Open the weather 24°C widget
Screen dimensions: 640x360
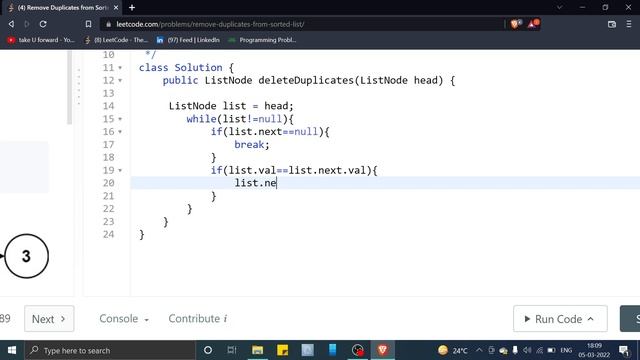[453, 350]
